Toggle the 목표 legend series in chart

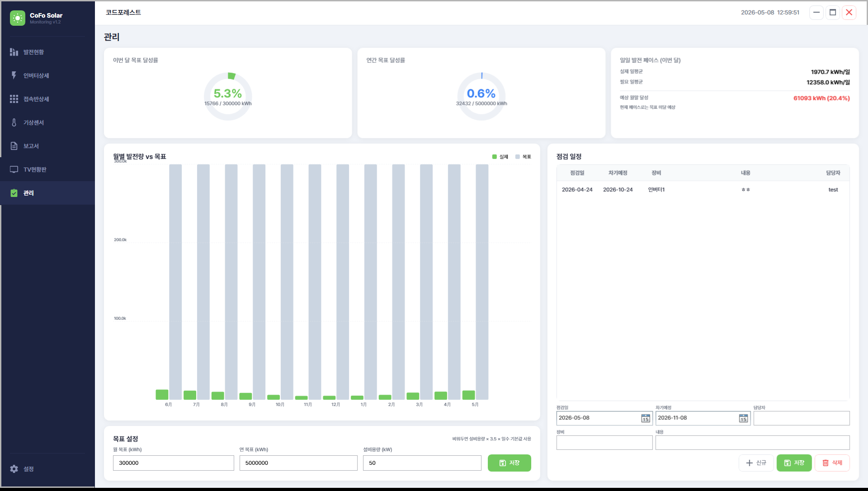(x=523, y=157)
